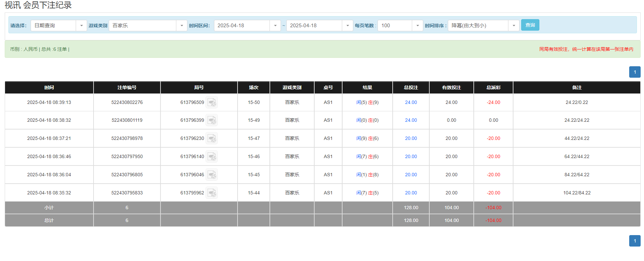Open video replay icon for round 613796140
Screen dimensions: 644x261
click(212, 157)
